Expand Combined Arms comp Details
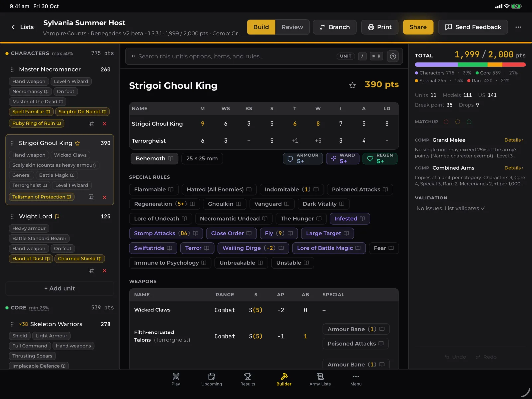Screen dimensions: 532x399 coord(514,168)
